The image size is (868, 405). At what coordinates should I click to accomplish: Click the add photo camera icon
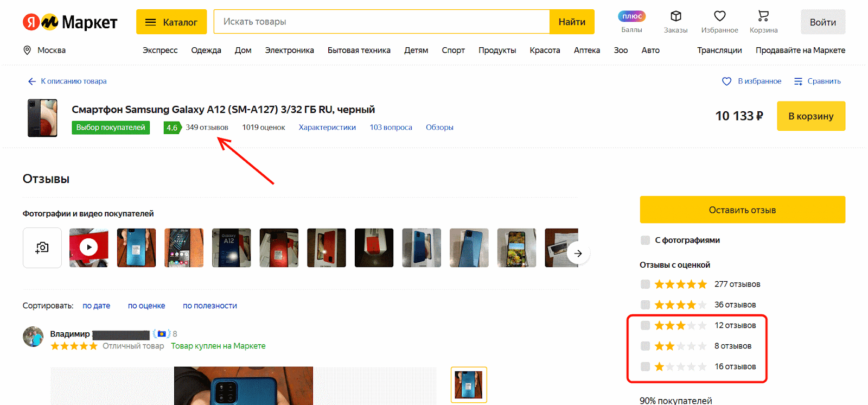click(42, 248)
